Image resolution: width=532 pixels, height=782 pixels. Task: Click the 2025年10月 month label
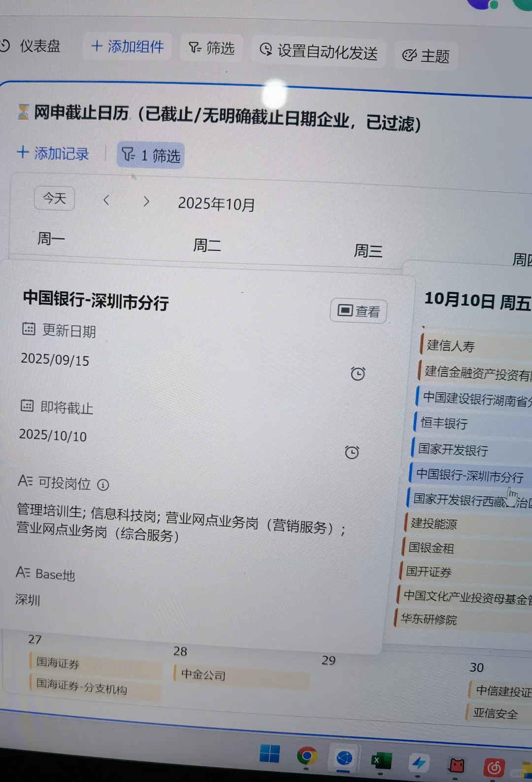click(217, 204)
